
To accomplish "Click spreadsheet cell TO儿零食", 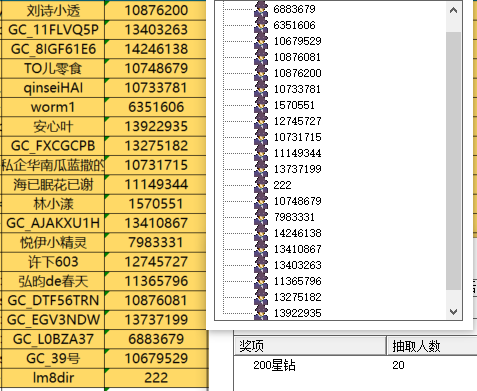I will tap(53, 68).
